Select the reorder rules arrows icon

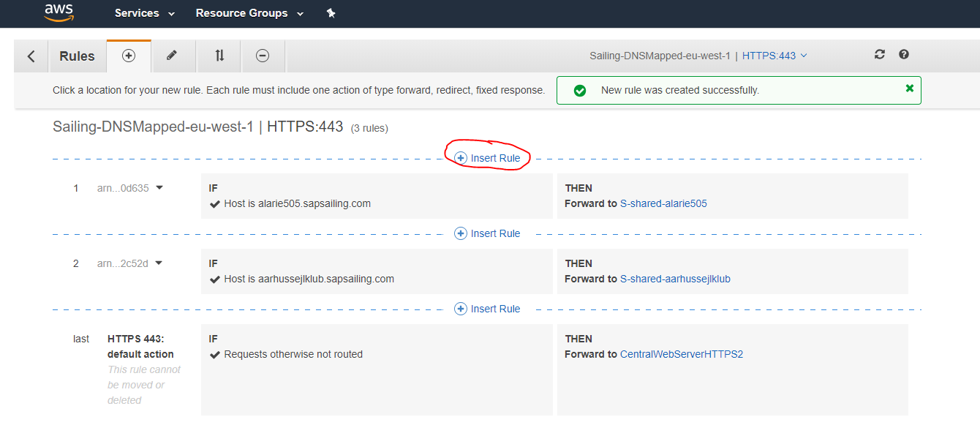[219, 56]
